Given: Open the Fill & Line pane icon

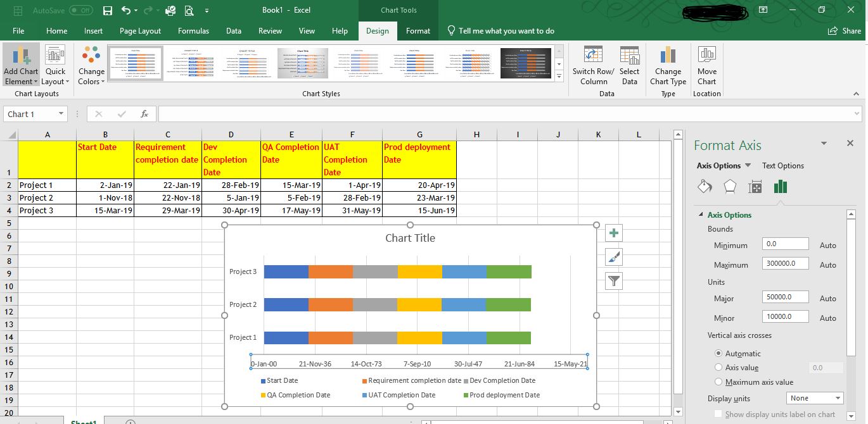Looking at the screenshot, I should click(705, 187).
